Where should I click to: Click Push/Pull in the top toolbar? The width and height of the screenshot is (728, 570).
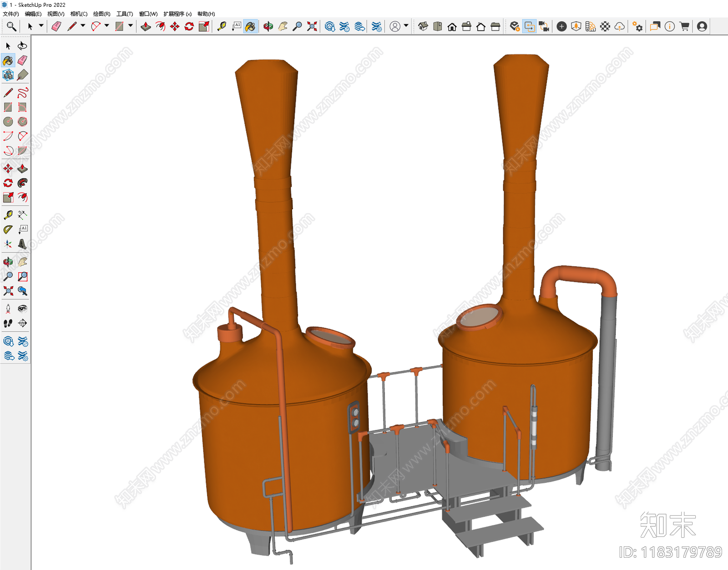(146, 26)
